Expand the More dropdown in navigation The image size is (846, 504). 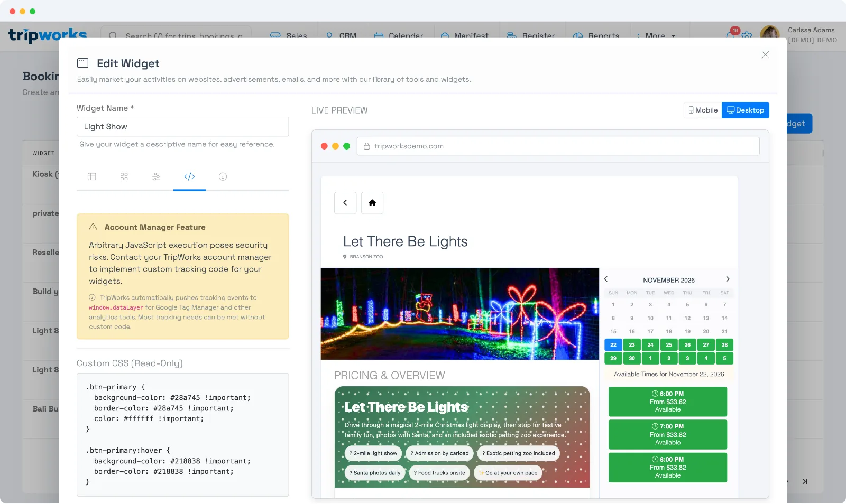656,35
